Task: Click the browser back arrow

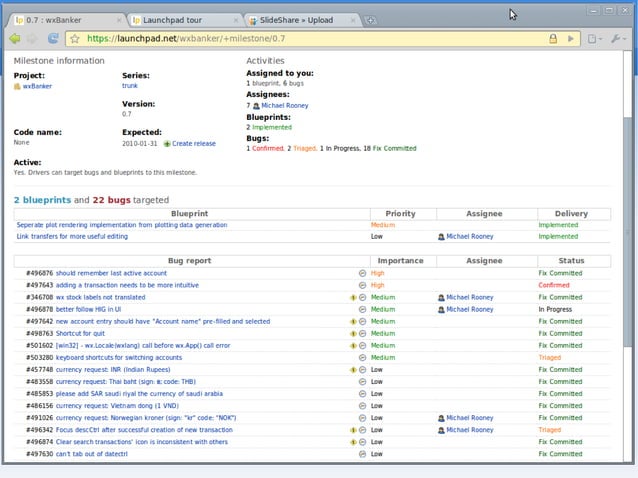Action: [14, 39]
